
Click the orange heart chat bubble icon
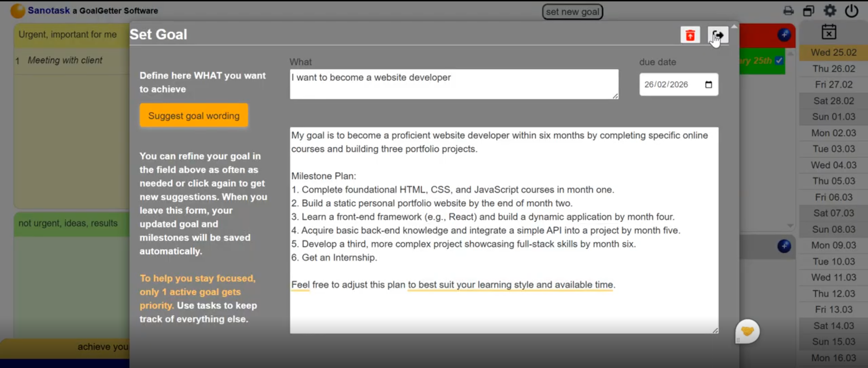coord(747,331)
